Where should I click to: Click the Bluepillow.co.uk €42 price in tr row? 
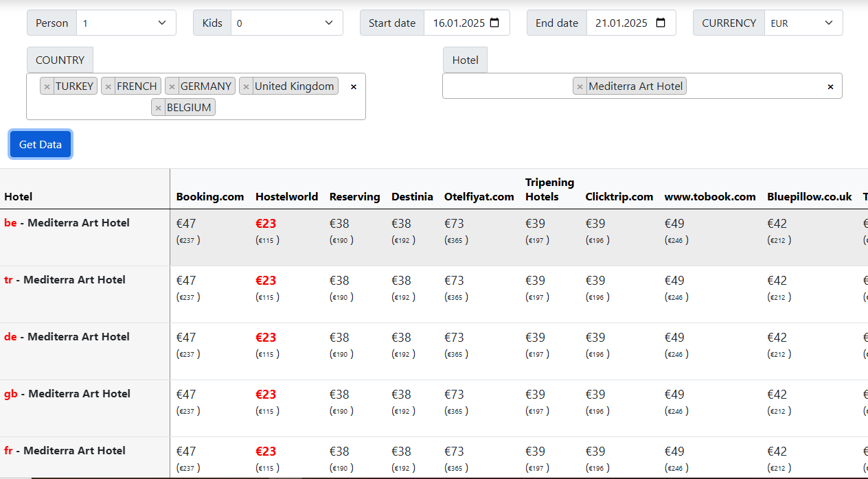777,281
